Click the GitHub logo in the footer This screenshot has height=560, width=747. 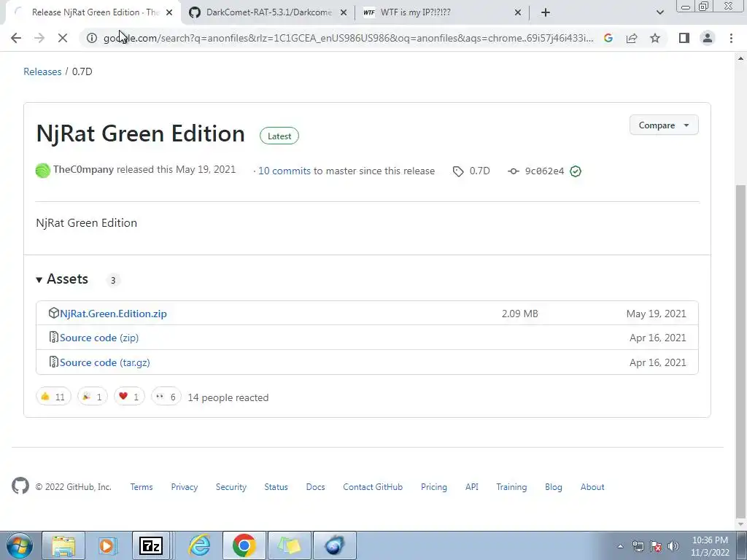[20, 486]
